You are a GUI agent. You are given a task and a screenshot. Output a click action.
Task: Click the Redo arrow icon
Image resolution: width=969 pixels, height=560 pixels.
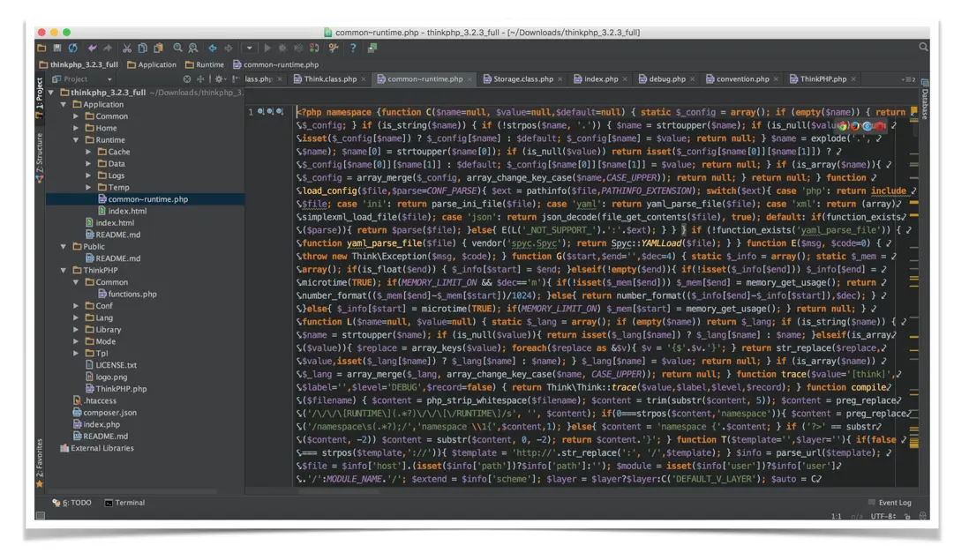coord(108,49)
